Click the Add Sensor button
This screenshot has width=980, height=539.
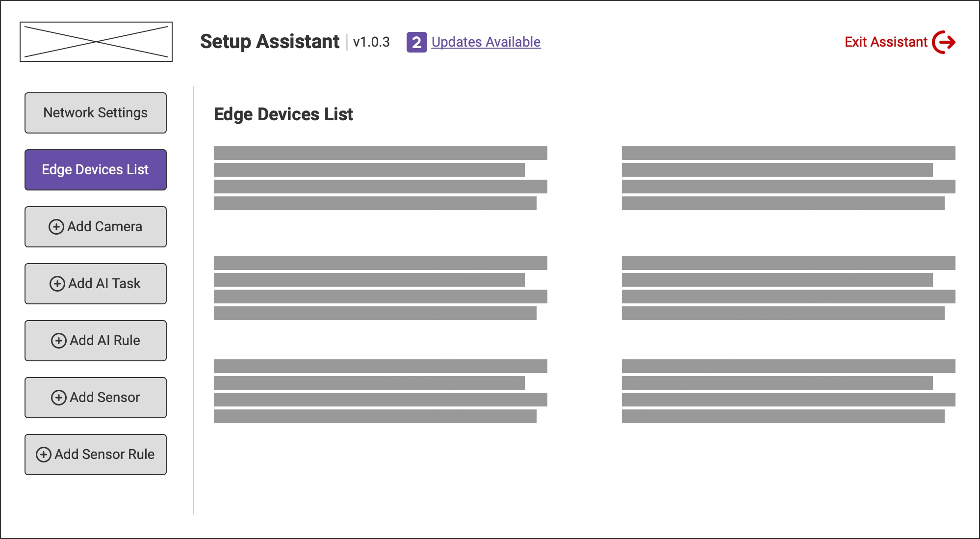click(x=95, y=398)
